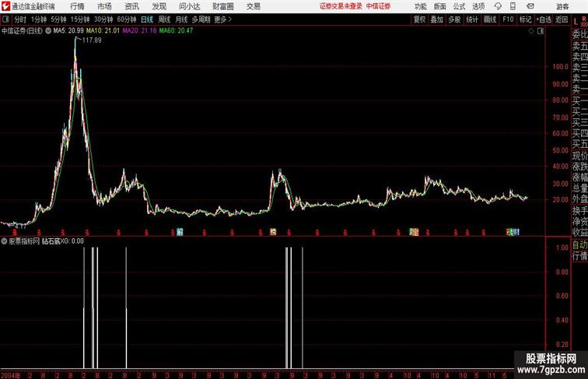588x379 pixels.
Task: Click the 统计 statistics button
Action: [x=472, y=19]
